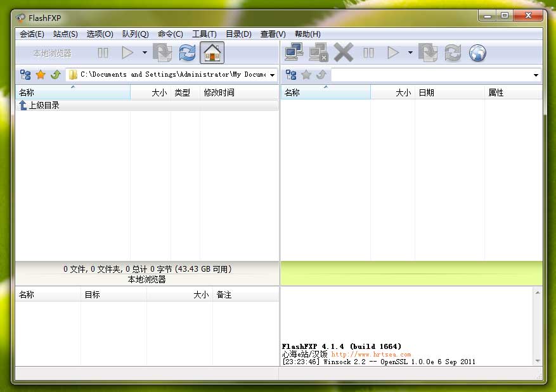Sort local list by 名称 column

73,92
